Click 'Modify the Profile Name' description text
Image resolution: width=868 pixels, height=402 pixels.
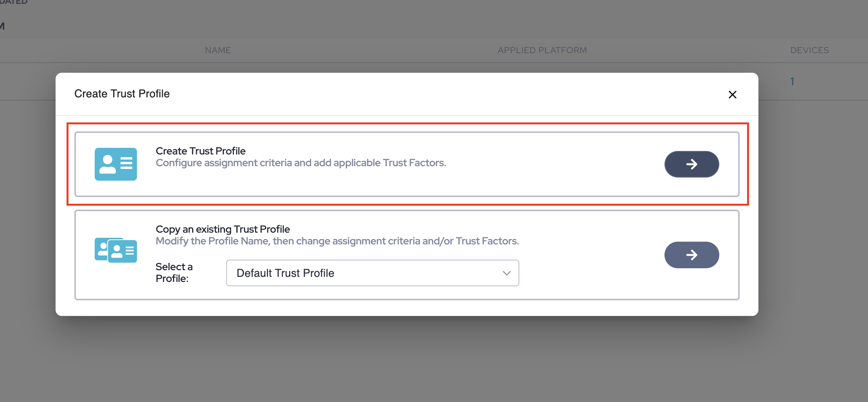[337, 241]
